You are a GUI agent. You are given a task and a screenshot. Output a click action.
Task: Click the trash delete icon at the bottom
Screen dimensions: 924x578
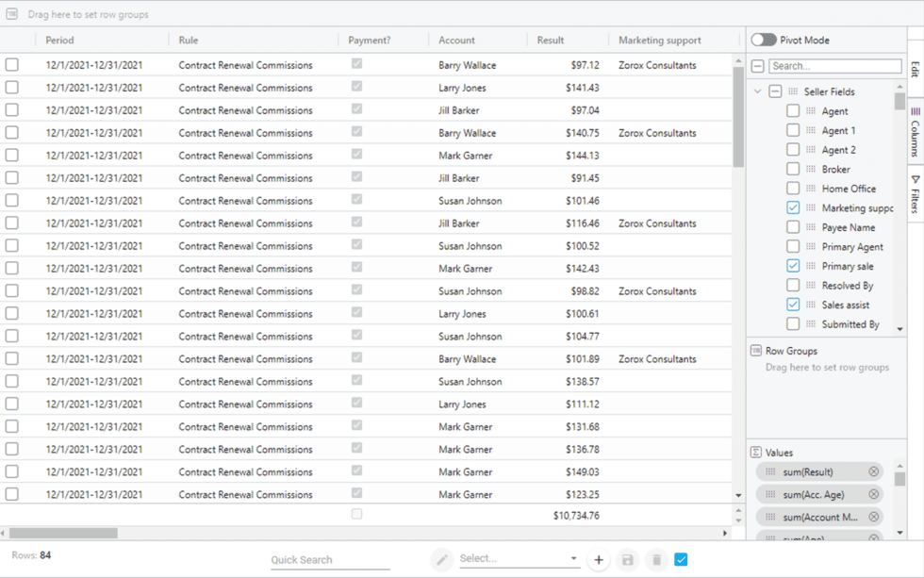[656, 559]
